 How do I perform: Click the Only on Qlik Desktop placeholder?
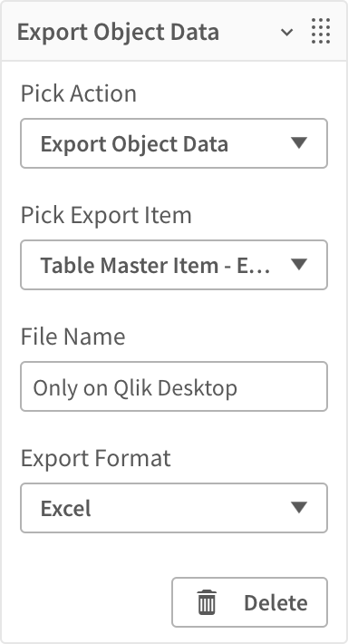coord(135,387)
